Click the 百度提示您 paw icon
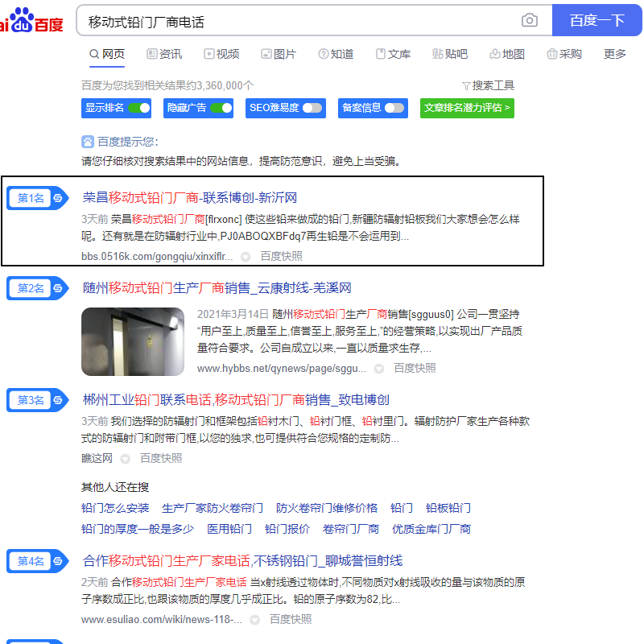 pos(88,142)
